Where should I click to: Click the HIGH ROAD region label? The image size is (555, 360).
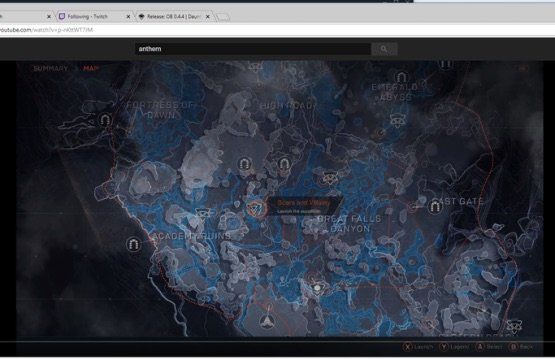(288, 106)
